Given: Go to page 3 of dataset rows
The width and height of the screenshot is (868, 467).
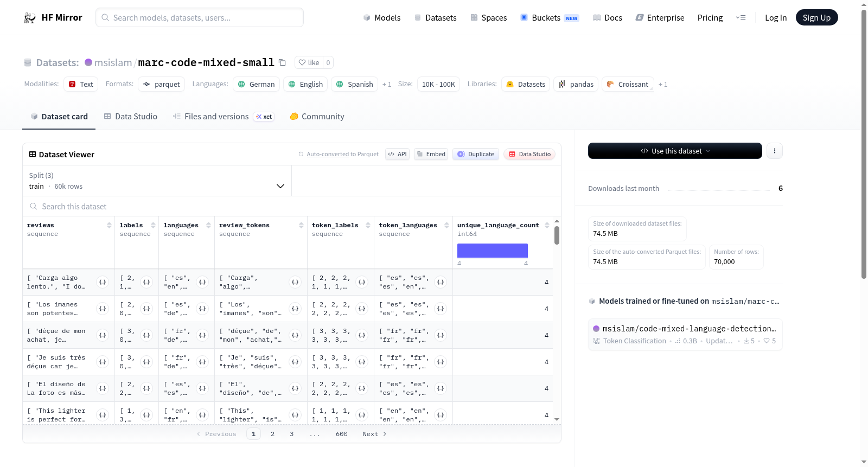Looking at the screenshot, I should (x=291, y=434).
